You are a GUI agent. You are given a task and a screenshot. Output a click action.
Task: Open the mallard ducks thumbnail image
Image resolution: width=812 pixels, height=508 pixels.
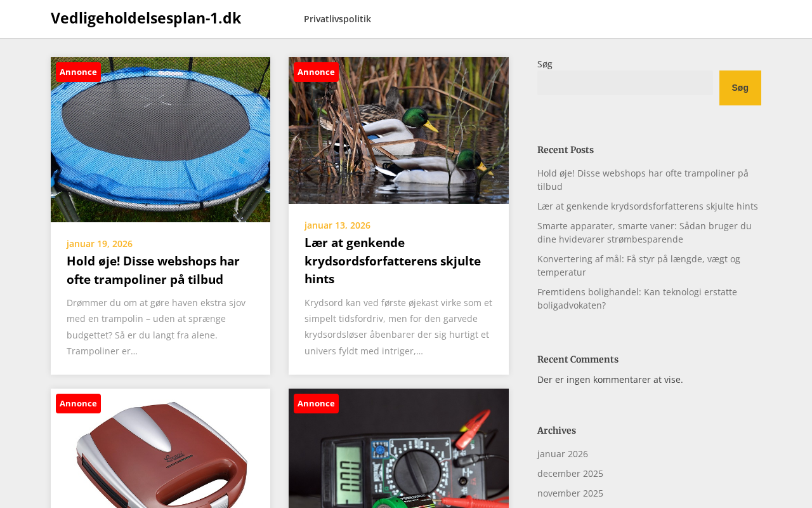[x=398, y=130]
